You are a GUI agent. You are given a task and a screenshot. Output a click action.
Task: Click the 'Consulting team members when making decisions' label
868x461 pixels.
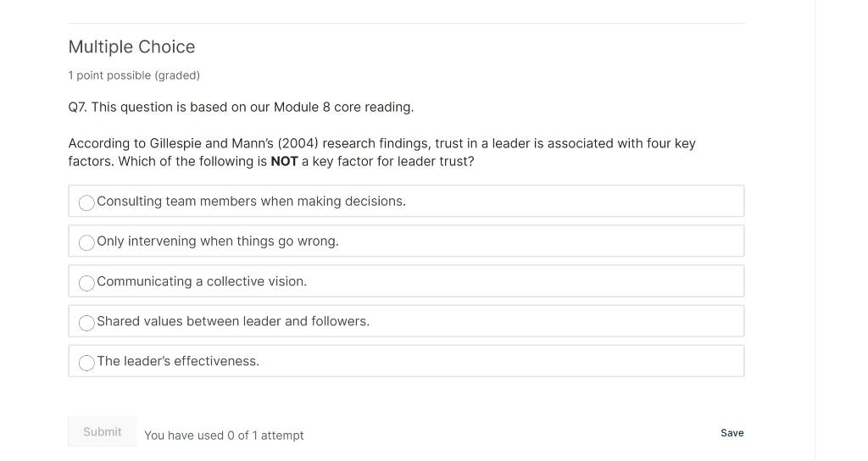point(251,202)
